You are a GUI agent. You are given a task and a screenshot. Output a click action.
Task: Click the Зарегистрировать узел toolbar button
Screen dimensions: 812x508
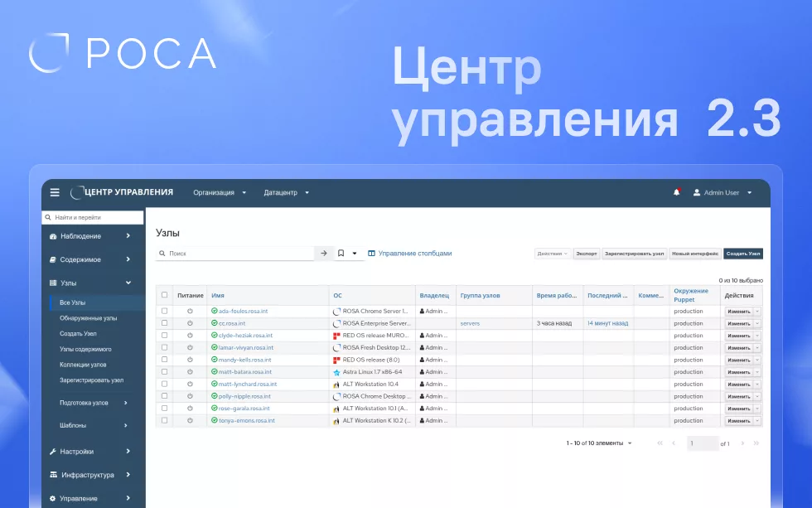[x=635, y=254]
